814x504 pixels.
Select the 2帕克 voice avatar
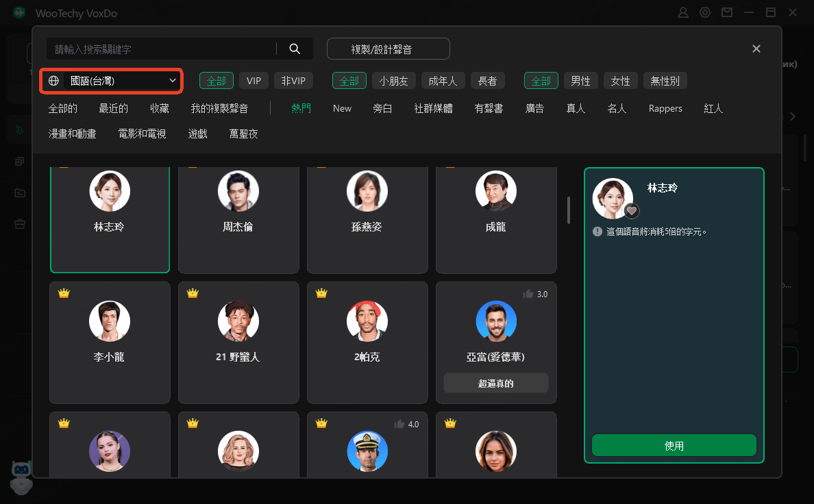[367, 321]
